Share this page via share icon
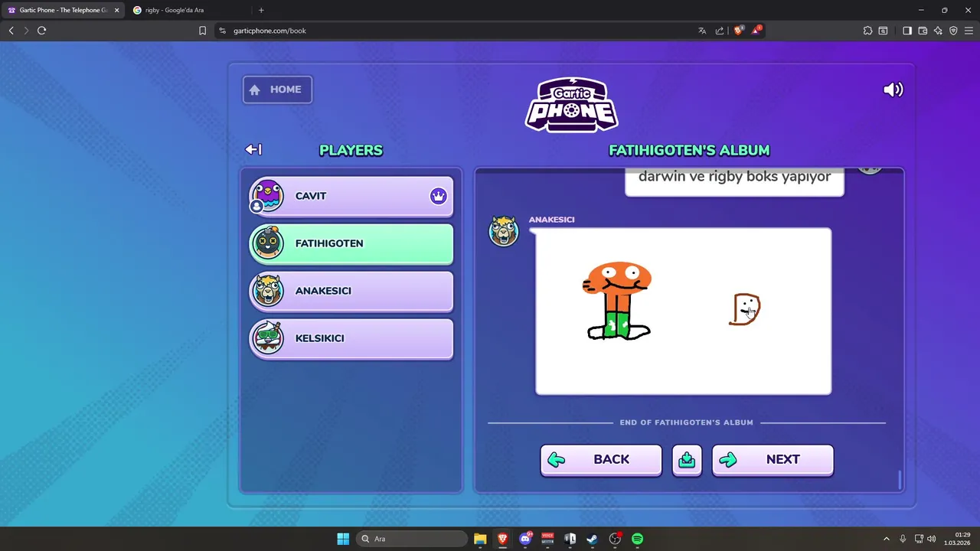Viewport: 980px width, 551px height. point(720,31)
